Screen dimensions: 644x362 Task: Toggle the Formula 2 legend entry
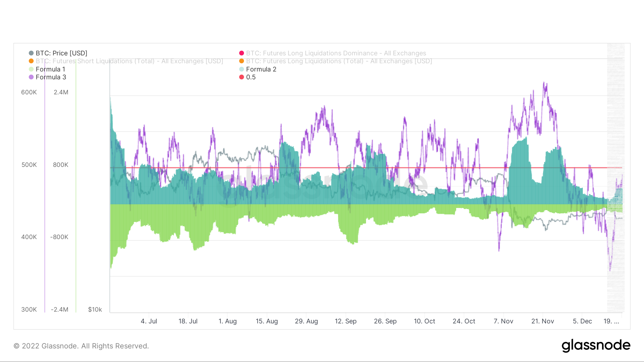(x=258, y=69)
